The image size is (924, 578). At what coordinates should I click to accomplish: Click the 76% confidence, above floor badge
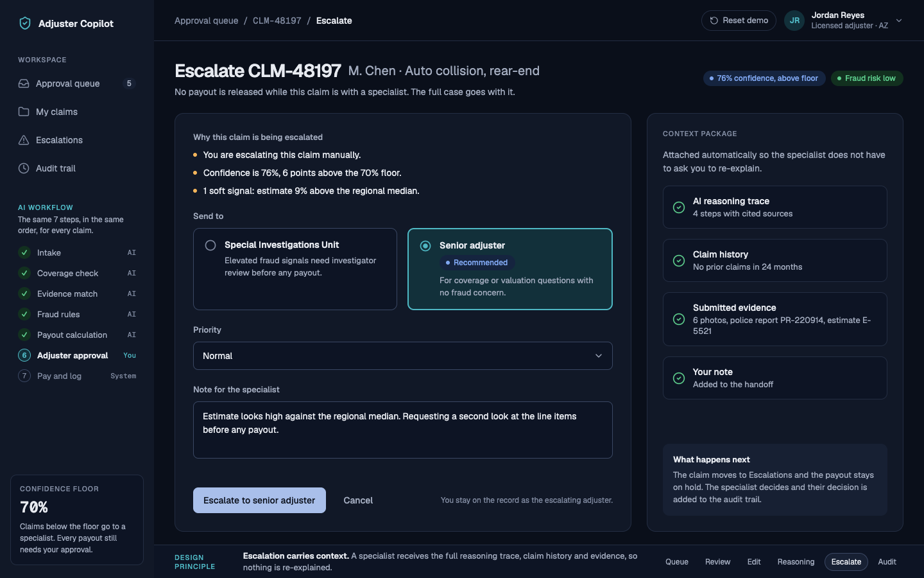click(x=764, y=78)
